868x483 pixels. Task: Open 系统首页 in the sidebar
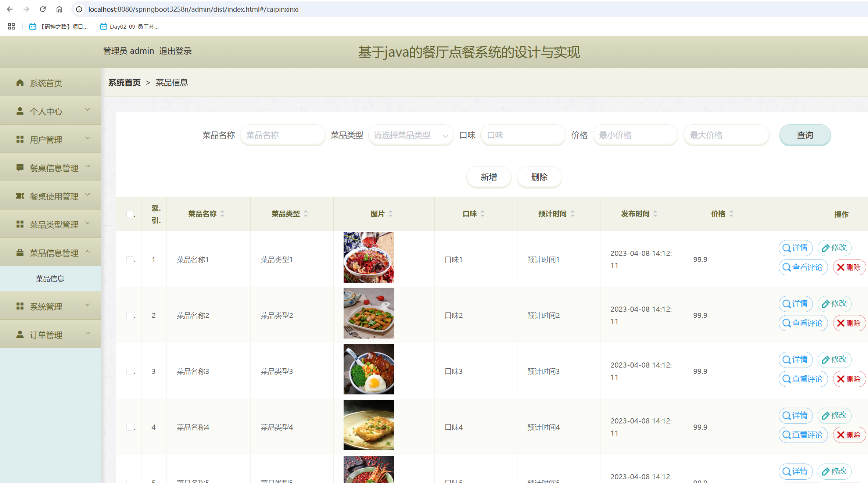click(50, 83)
